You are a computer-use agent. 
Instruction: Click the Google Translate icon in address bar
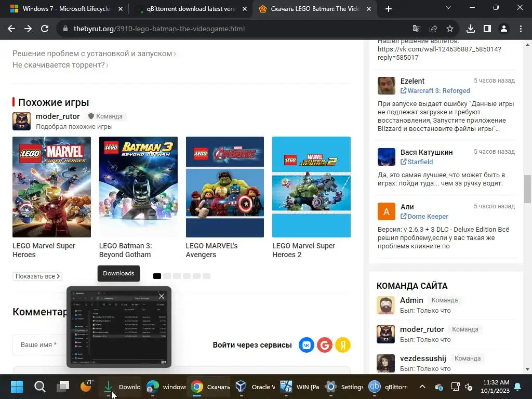point(416,29)
